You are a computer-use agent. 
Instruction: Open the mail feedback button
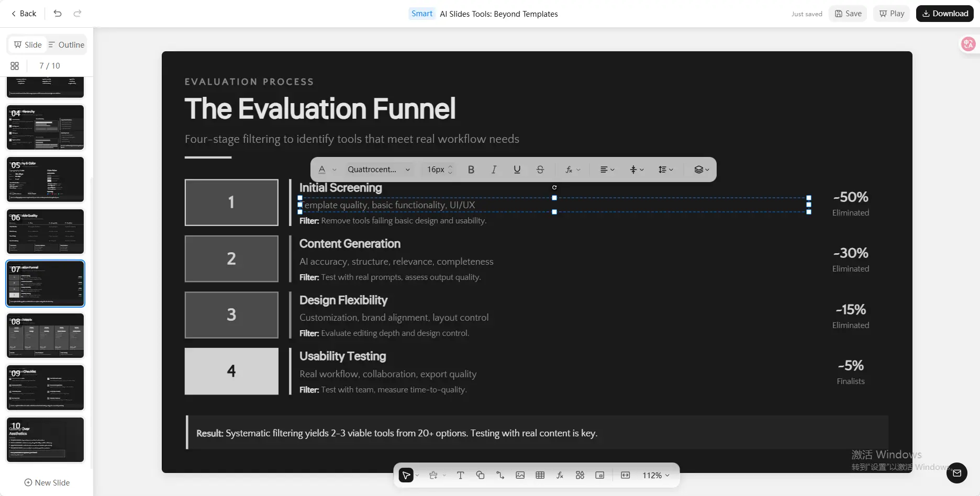click(x=957, y=473)
